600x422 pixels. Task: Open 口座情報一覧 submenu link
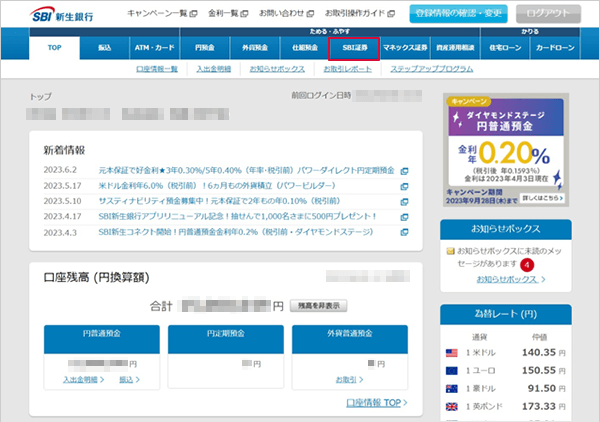click(x=157, y=69)
